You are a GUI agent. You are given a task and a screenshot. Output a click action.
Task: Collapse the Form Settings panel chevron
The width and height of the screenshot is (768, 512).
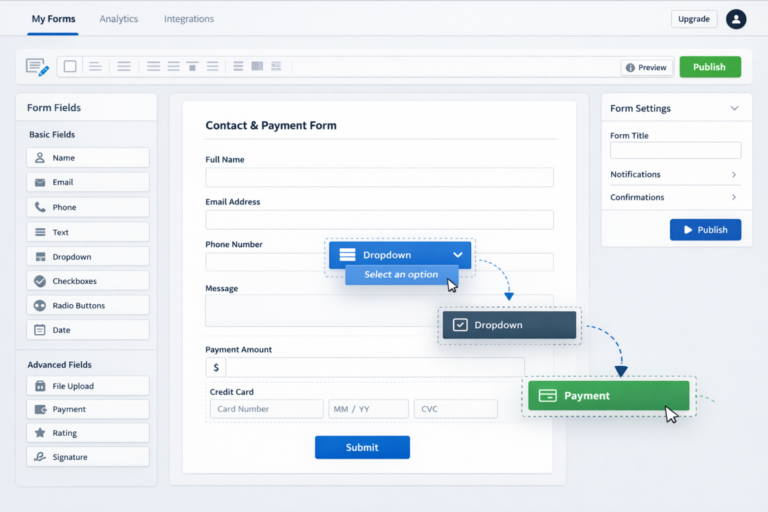734,108
